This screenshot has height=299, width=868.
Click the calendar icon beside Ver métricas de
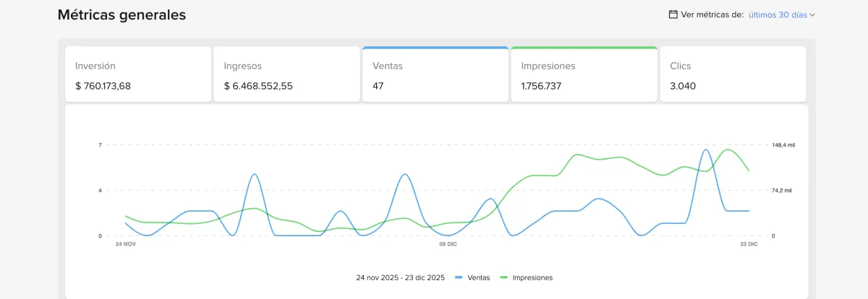point(673,14)
